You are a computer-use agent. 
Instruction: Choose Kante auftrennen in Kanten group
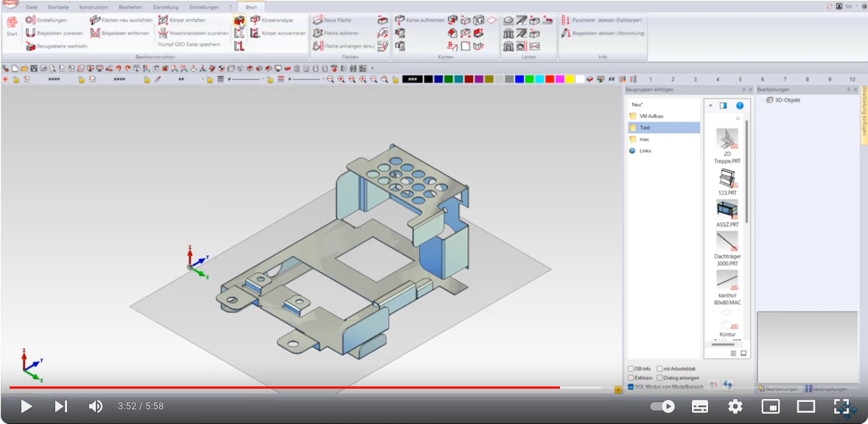[400, 20]
